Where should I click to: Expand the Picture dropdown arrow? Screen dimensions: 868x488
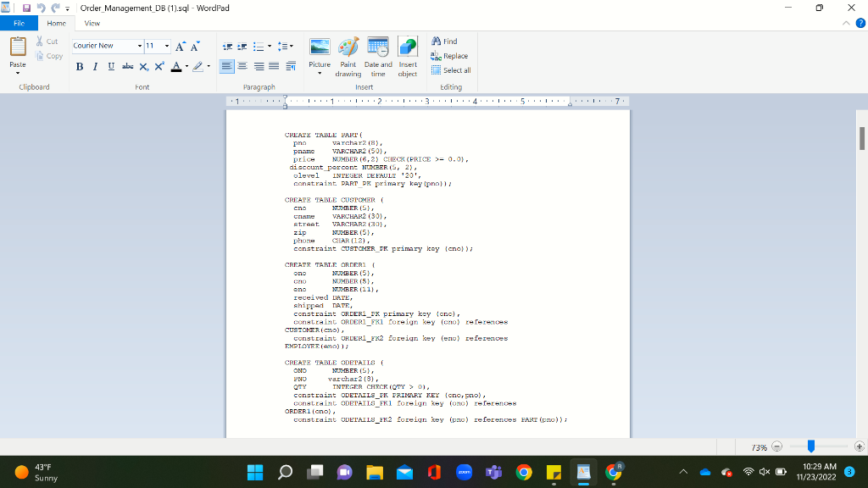(x=320, y=74)
